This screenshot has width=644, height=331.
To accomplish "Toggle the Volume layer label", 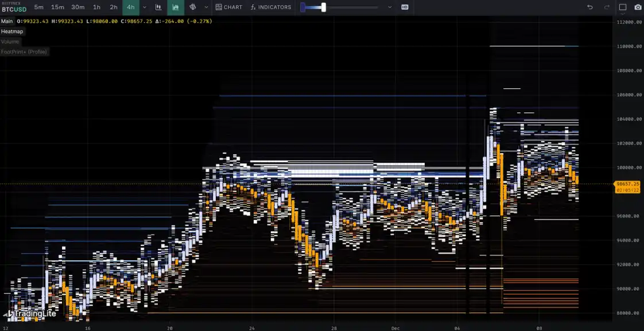I will click(x=10, y=42).
